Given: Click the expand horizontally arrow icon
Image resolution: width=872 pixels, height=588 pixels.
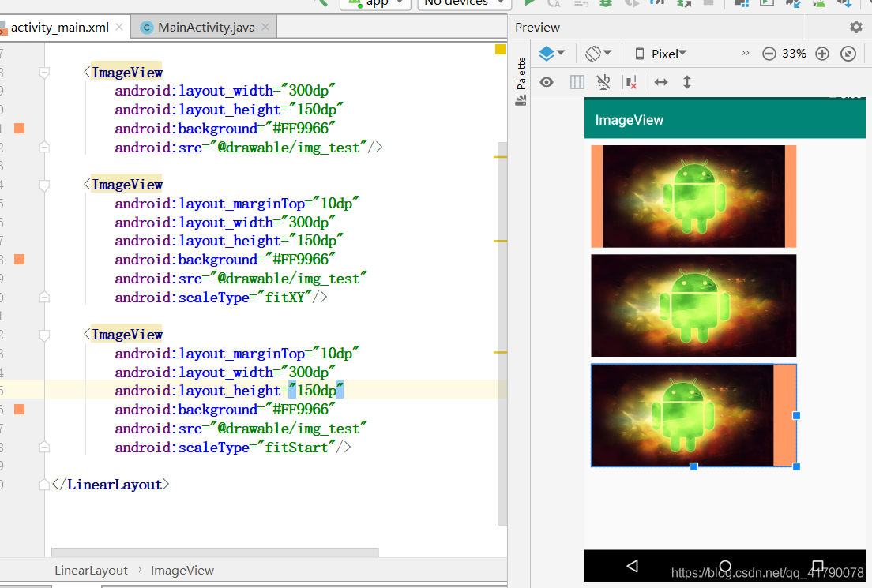Looking at the screenshot, I should click(660, 82).
